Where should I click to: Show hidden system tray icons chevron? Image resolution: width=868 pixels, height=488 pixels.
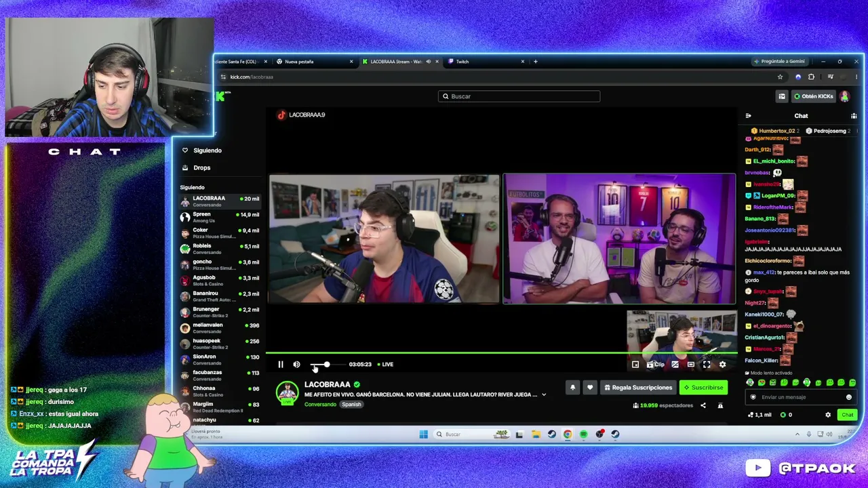797,434
